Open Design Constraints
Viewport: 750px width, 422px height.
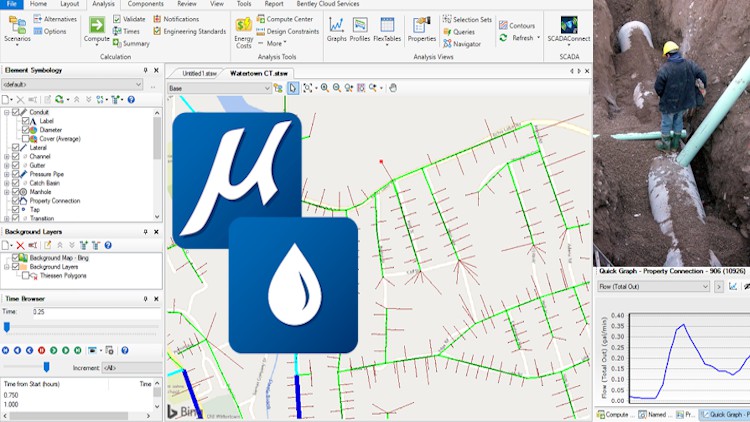tap(287, 31)
